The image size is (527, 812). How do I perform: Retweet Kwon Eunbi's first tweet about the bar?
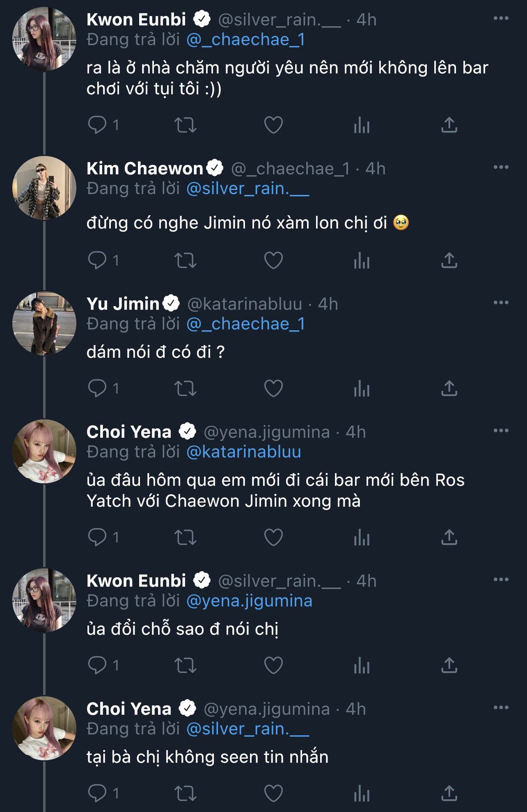(x=185, y=125)
